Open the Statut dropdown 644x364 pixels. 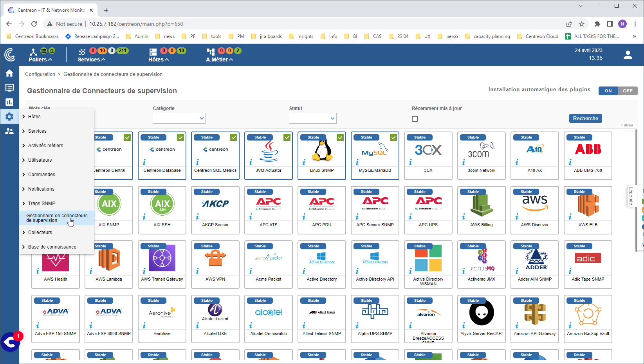[x=313, y=118]
